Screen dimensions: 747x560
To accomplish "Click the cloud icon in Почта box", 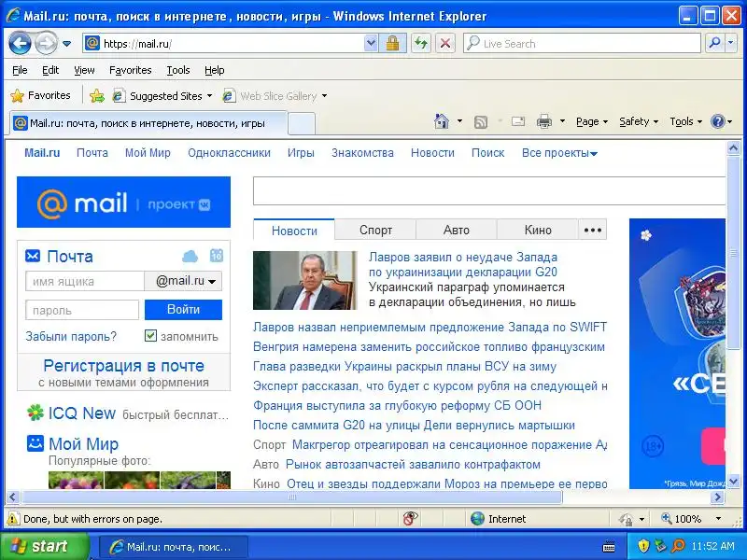I will [x=190, y=257].
